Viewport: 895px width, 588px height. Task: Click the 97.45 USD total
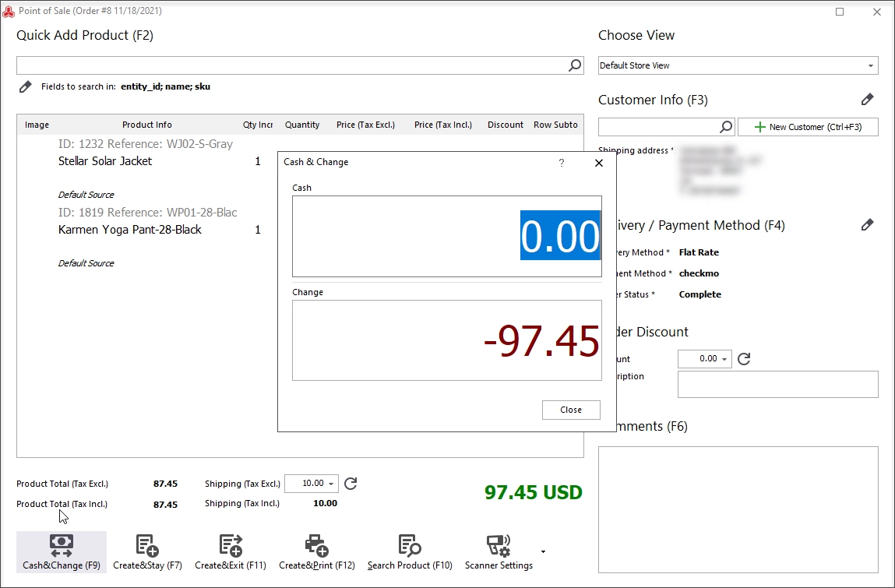pyautogui.click(x=533, y=492)
